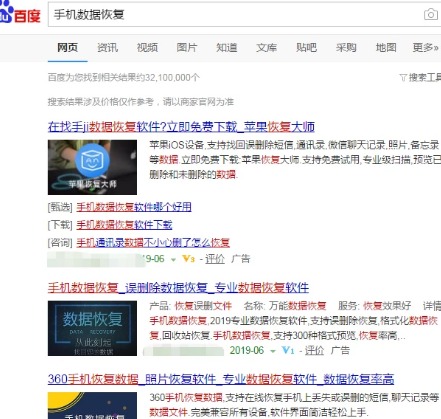The image size is (441, 419).
Task: Switch to the 资讯 tab
Action: point(107,48)
